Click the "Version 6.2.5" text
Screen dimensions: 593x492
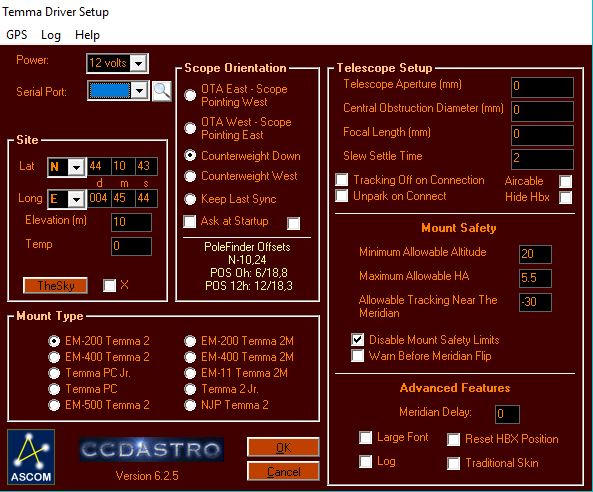[147, 476]
